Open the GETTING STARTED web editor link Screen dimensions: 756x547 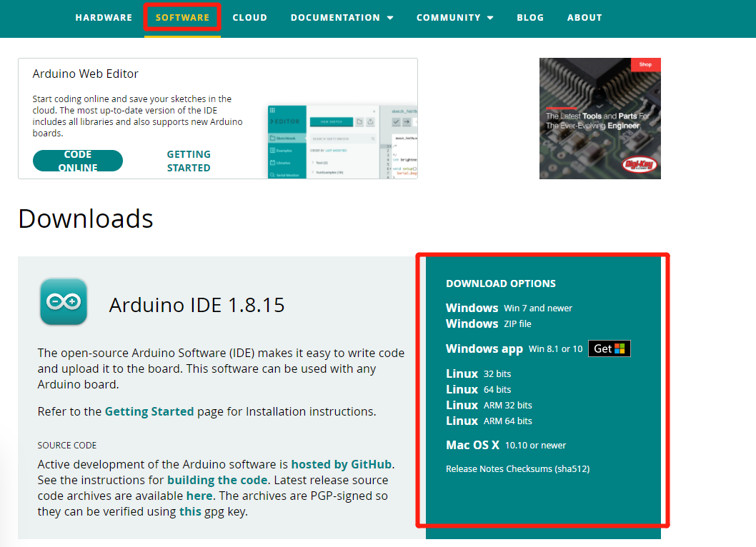[189, 161]
